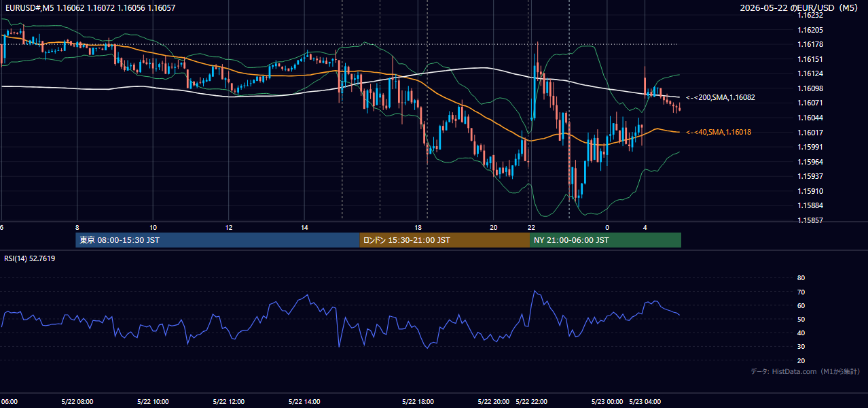Click hour marker 12 above session bars
The image size is (868, 408).
click(229, 227)
